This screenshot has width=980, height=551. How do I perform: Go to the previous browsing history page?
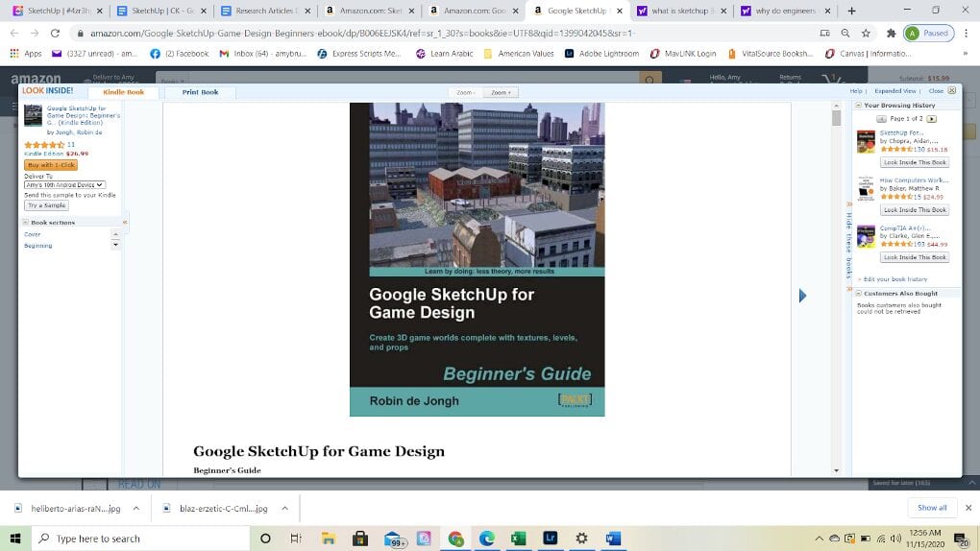pyautogui.click(x=881, y=119)
